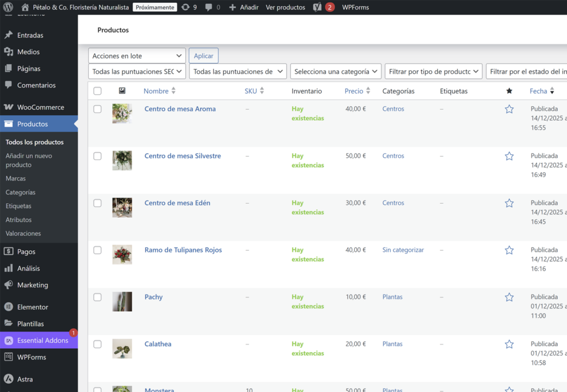
Task: Open Filtrar por el estado del inventario dropdown
Action: [x=527, y=71]
